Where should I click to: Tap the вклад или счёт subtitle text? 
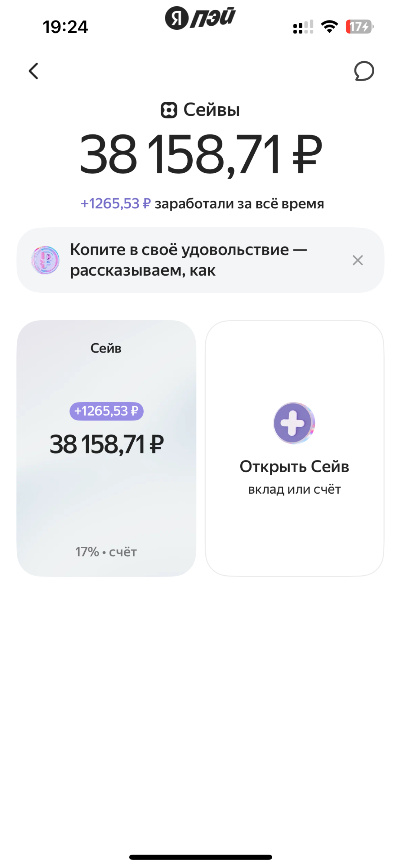pos(294,489)
